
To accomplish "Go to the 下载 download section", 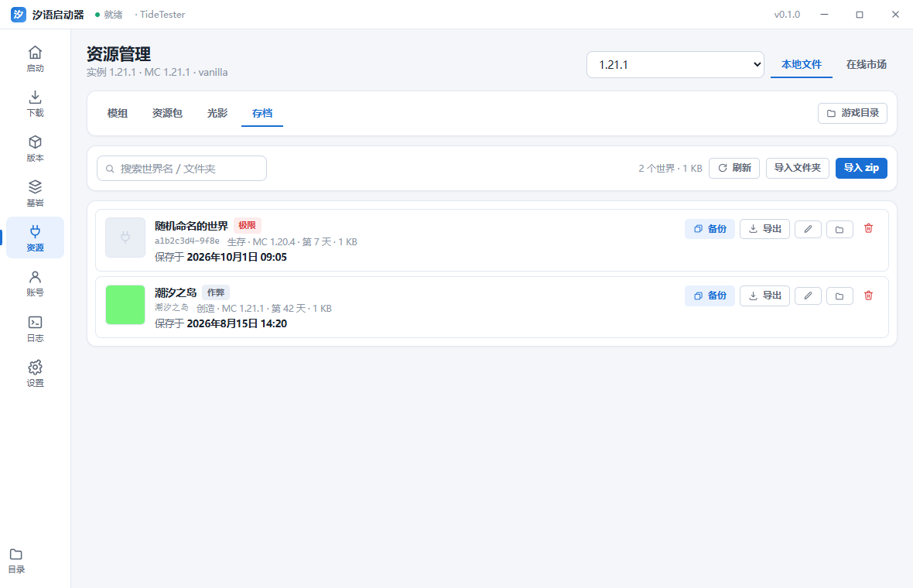I will pyautogui.click(x=35, y=104).
